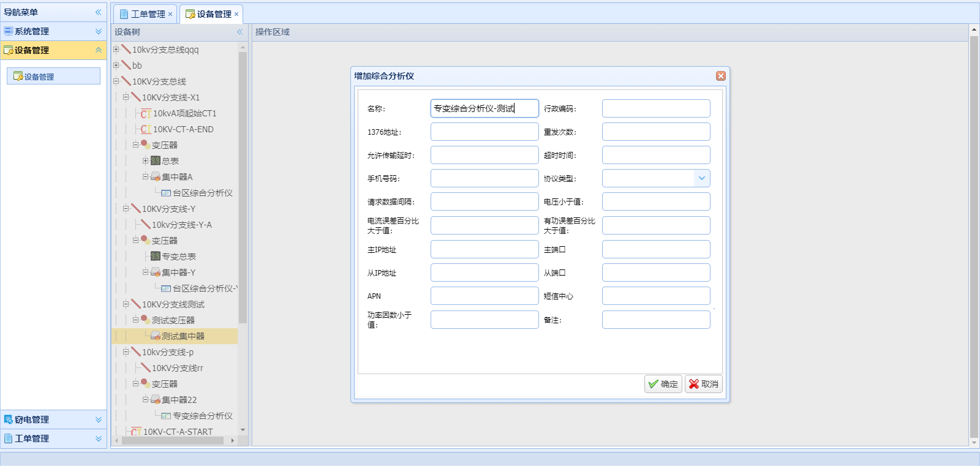
Task: Click the meter icon beside 总表
Action: pyautogui.click(x=156, y=160)
